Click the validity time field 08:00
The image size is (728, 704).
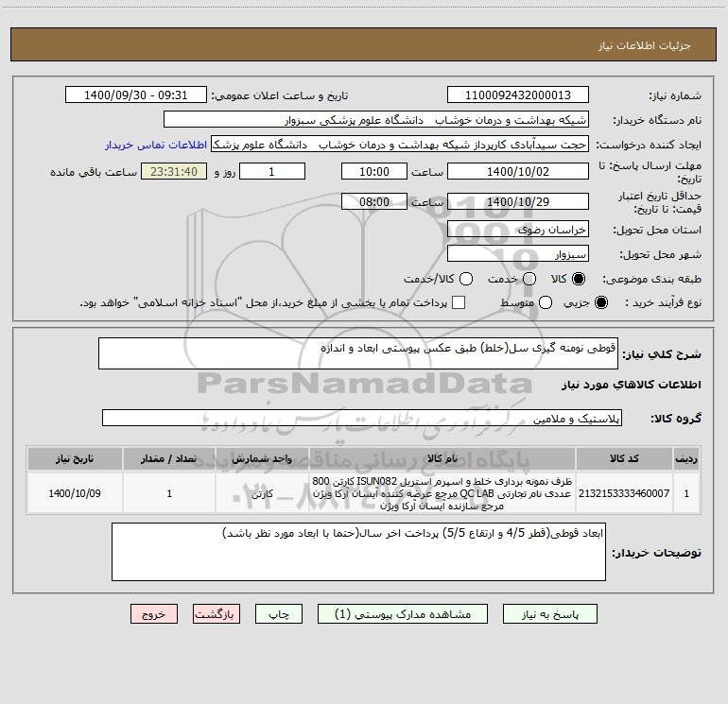pyautogui.click(x=374, y=201)
